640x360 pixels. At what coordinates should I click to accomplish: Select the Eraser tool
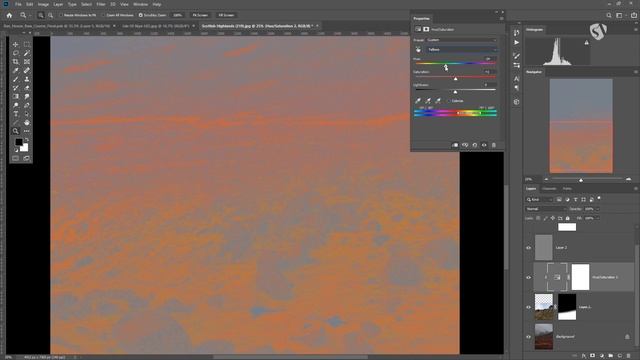tap(27, 88)
